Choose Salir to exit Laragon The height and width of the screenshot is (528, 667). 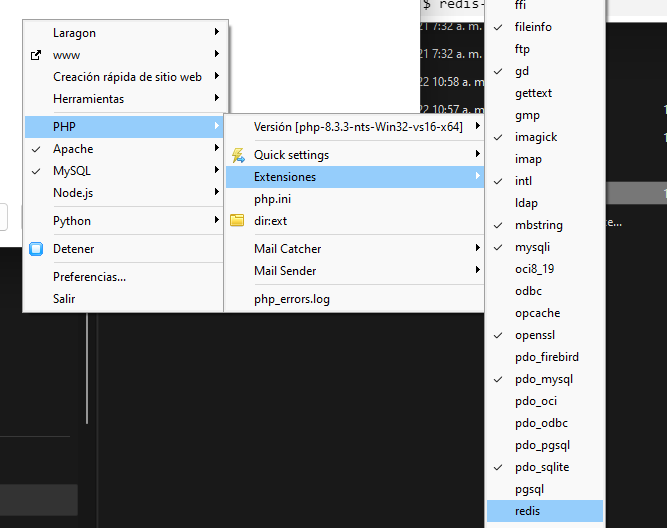pos(124,299)
